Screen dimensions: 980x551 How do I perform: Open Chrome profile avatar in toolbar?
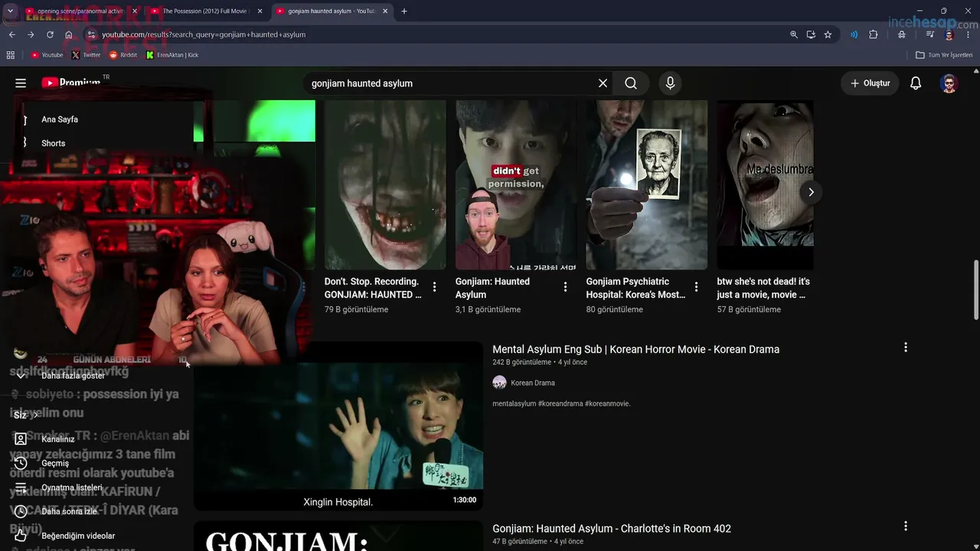(x=949, y=34)
